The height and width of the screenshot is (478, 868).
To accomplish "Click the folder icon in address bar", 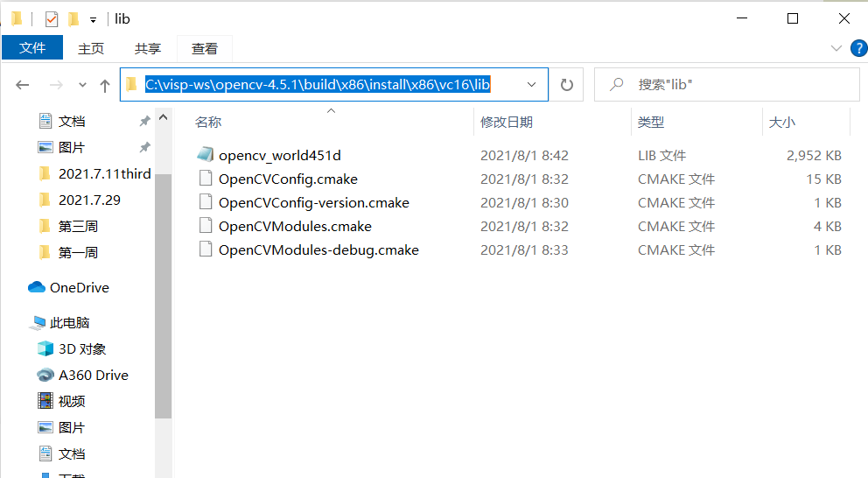I will pos(132,84).
